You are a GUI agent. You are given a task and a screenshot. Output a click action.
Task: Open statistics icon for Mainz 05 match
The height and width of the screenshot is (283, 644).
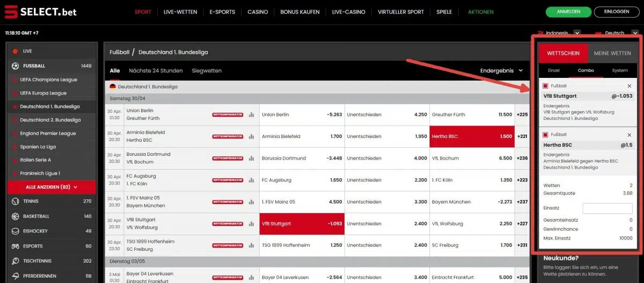click(x=251, y=202)
